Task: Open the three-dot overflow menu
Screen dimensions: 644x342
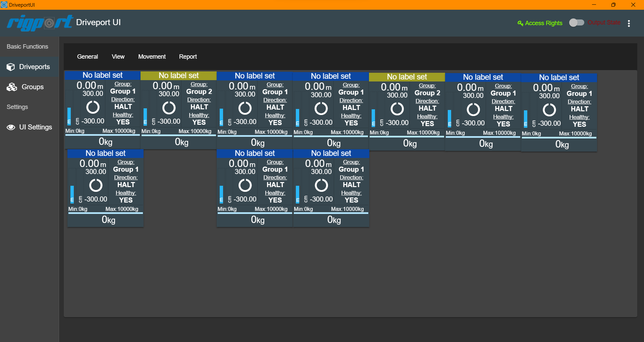Action: (629, 23)
